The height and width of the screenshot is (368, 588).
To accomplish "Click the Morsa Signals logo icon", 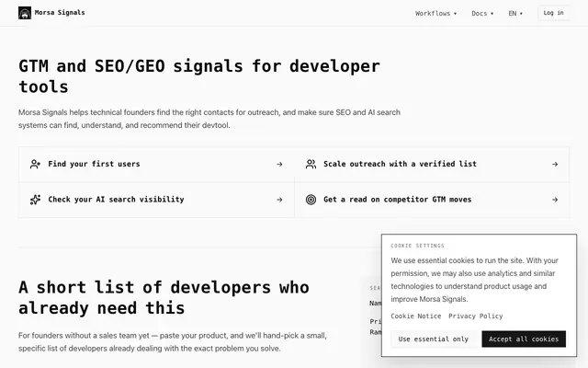I will (x=25, y=13).
